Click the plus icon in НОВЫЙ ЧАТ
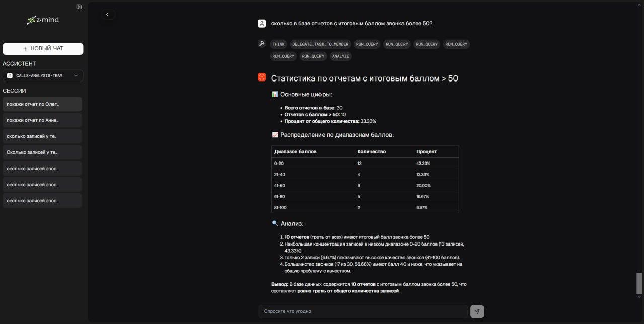The width and height of the screenshot is (644, 324). 25,49
